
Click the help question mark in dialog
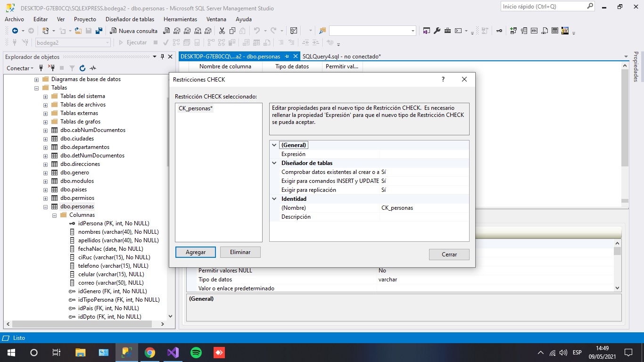click(x=443, y=80)
